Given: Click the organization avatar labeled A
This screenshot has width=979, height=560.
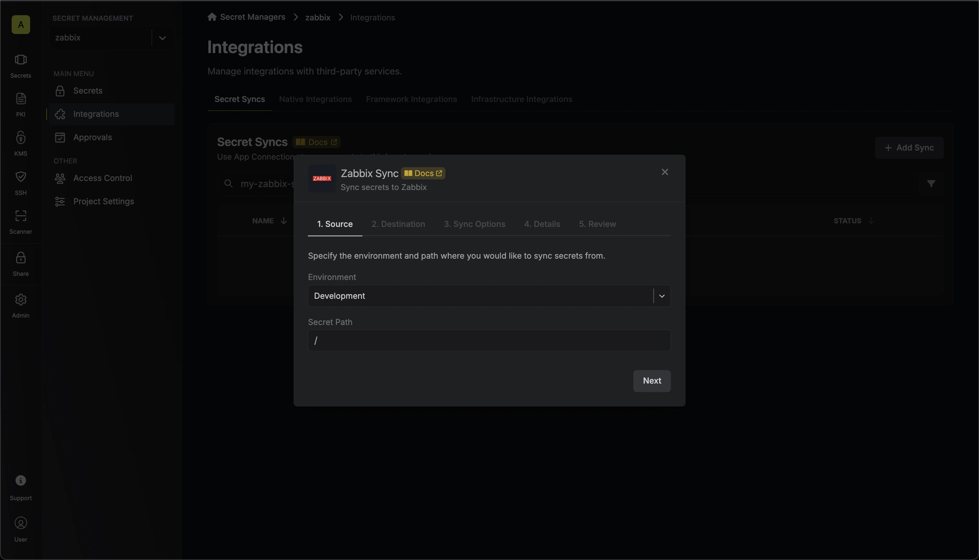Looking at the screenshot, I should point(21,25).
